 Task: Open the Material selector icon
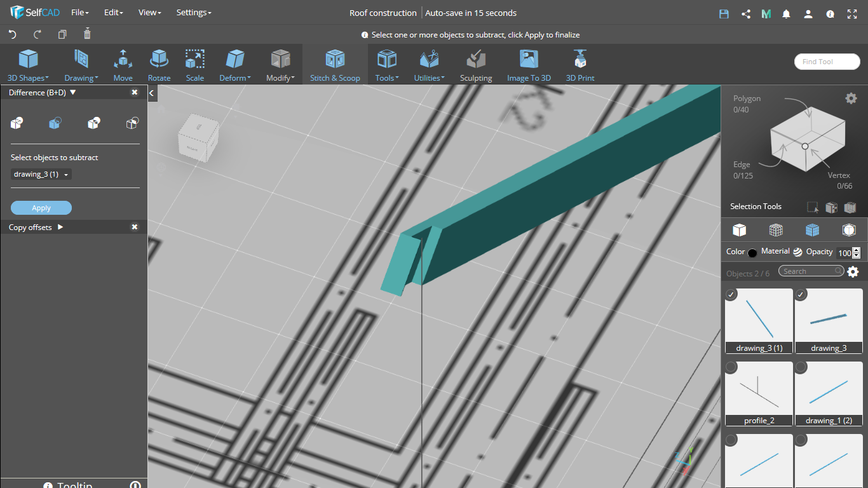[797, 252]
